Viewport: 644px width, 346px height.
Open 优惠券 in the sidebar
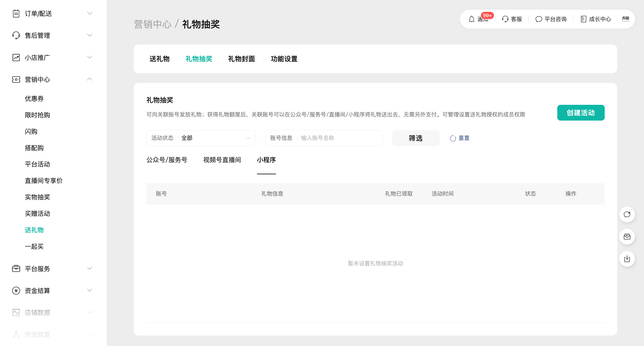pyautogui.click(x=34, y=99)
